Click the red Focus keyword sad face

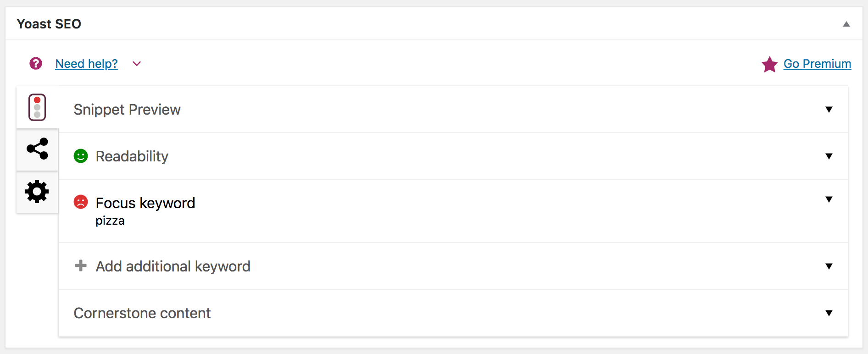(x=81, y=202)
